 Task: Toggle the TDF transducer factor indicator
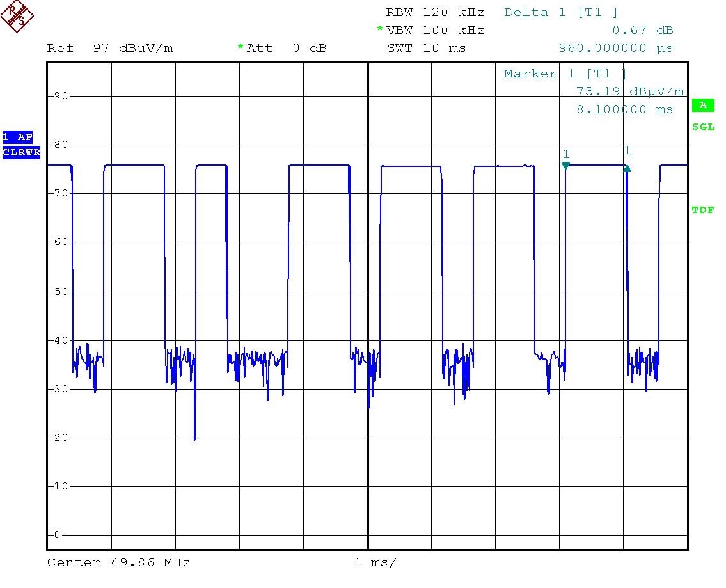tap(703, 210)
